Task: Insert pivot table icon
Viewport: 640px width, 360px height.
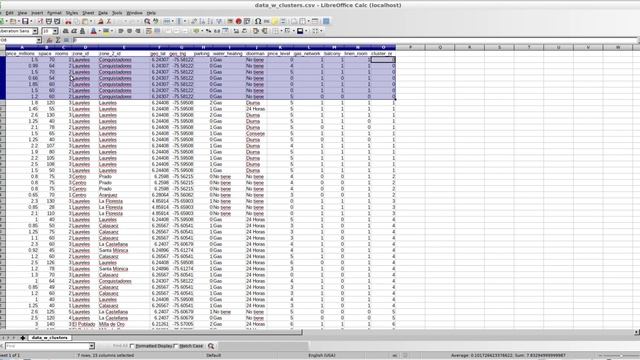Action: pyautogui.click(x=247, y=21)
